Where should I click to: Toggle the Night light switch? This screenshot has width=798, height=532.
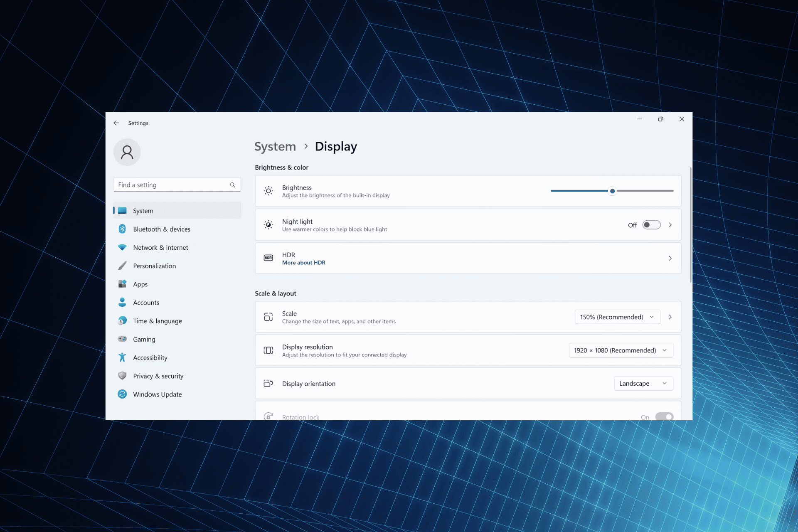(651, 225)
